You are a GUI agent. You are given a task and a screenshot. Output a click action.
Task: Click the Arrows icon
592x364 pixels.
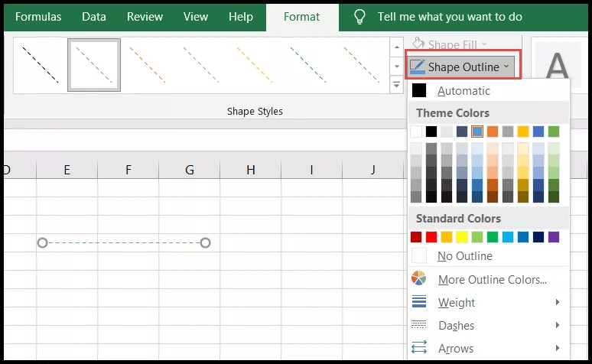[x=418, y=347]
